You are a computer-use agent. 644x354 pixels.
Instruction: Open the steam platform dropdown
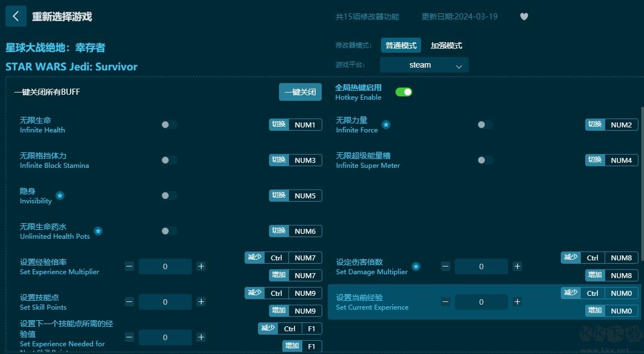tap(423, 65)
